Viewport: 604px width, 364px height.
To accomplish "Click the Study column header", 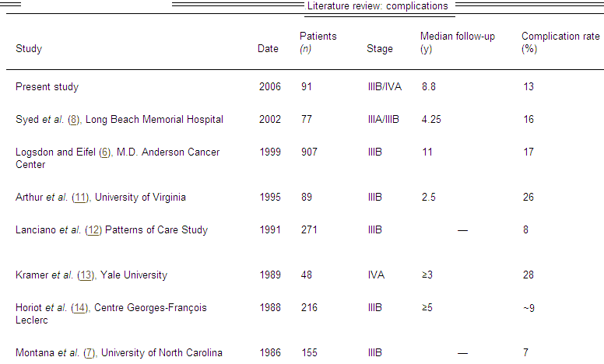I will pos(29,49).
